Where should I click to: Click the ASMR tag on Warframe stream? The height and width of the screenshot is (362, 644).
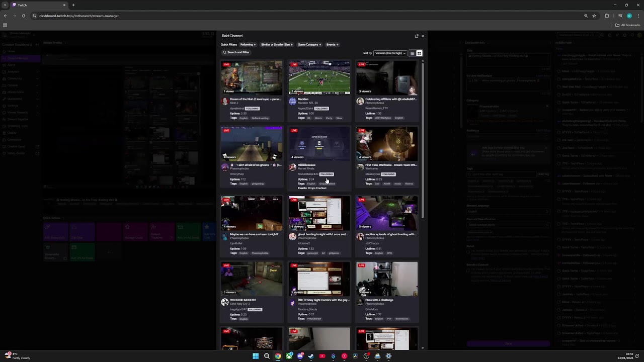387,184
